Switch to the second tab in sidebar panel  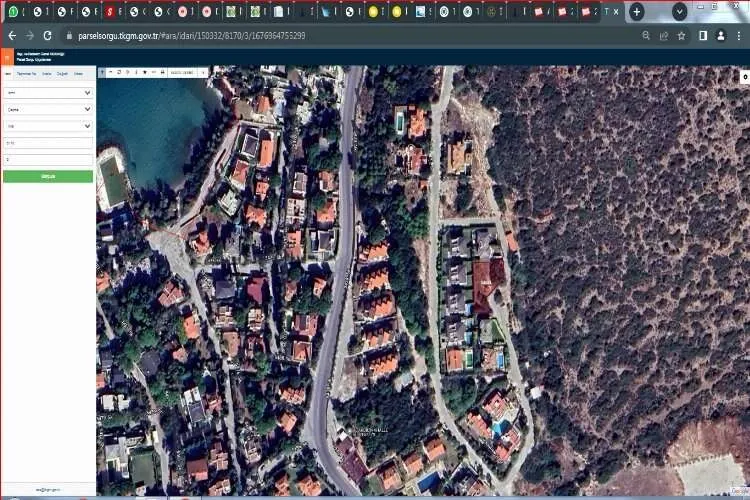27,74
